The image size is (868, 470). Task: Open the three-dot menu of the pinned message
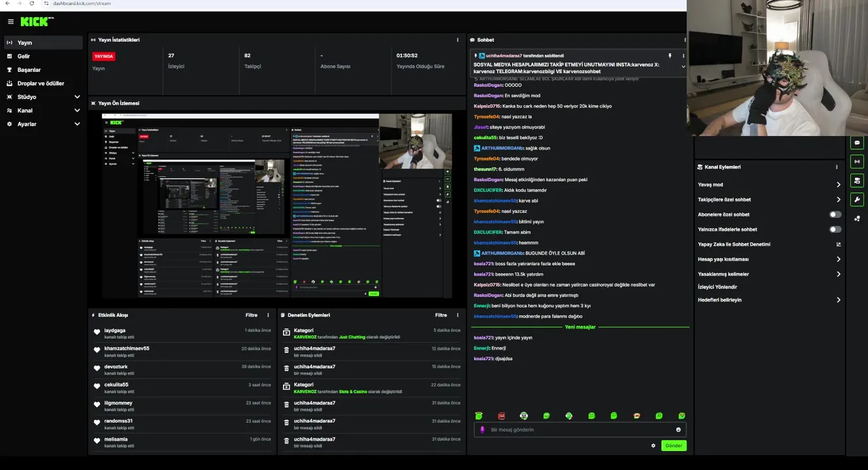(683, 56)
